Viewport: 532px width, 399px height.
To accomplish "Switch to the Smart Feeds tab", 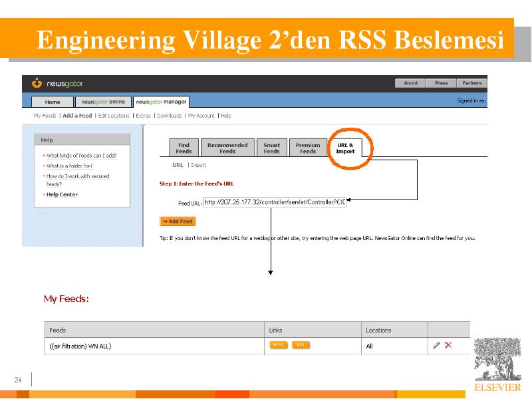I will [272, 148].
